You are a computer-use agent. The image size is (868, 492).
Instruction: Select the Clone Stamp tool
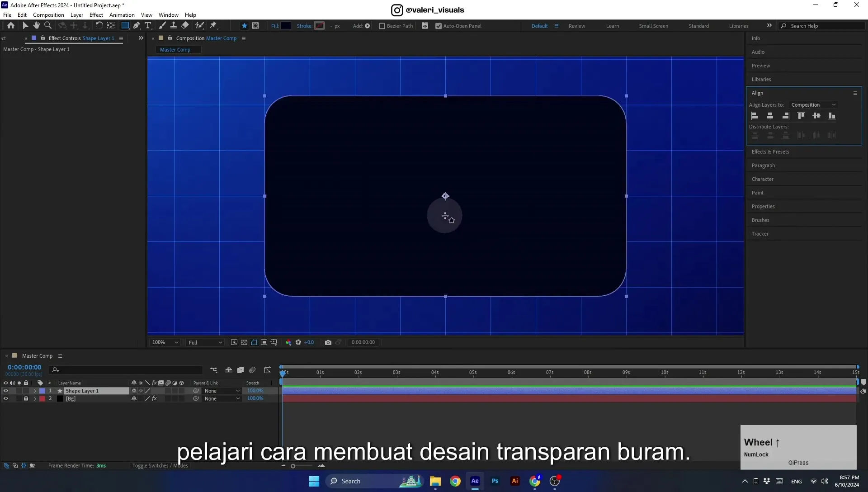pos(173,26)
